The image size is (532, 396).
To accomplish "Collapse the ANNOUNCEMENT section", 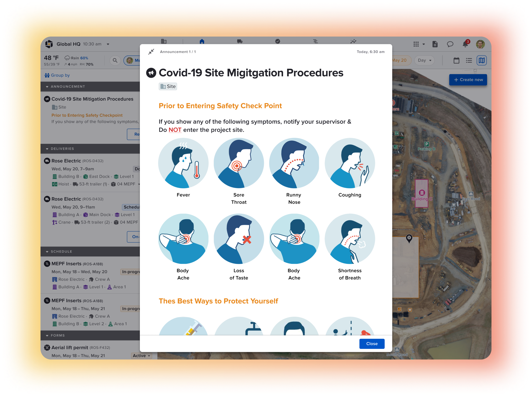I will tap(47, 87).
